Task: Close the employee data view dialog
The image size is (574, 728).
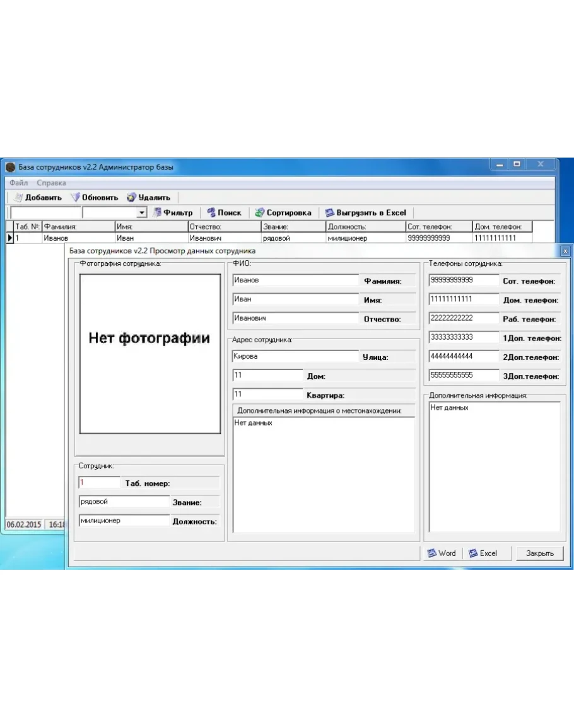Action: [x=535, y=553]
